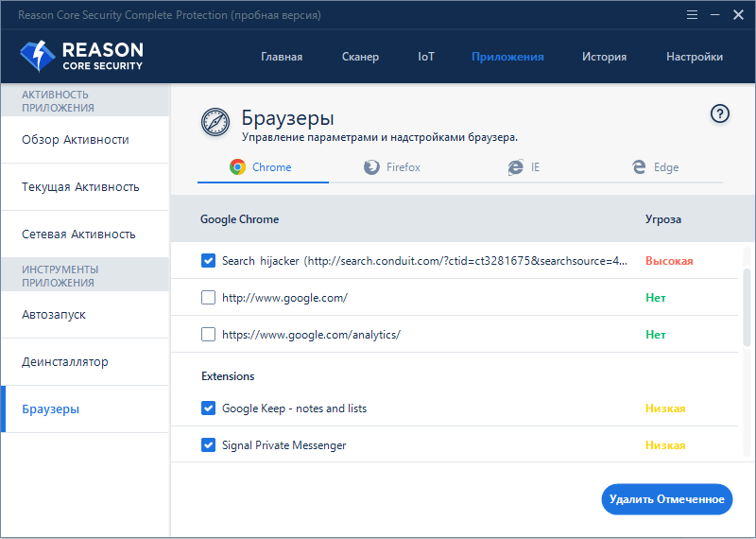
Task: Switch to the IE browser tab
Action: click(x=525, y=167)
